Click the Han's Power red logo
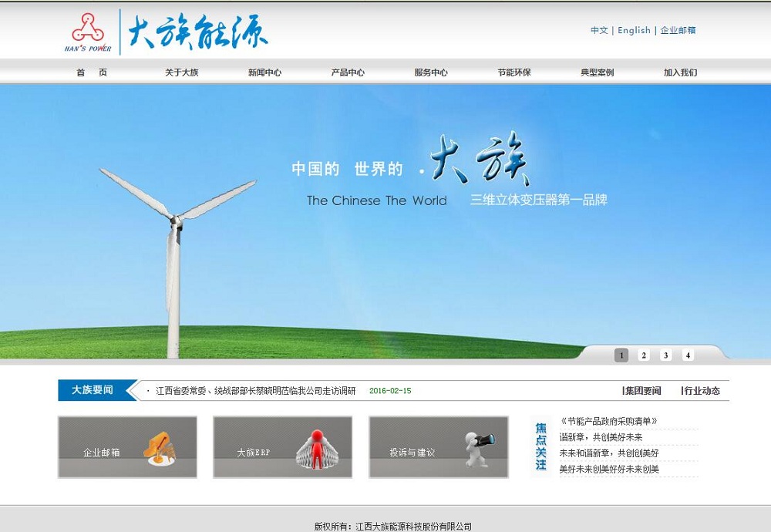 88,32
